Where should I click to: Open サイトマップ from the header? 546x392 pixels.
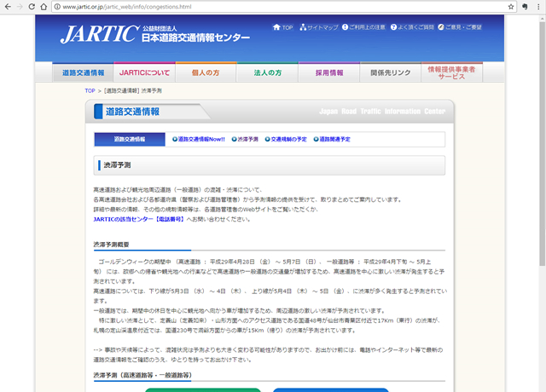(317, 27)
